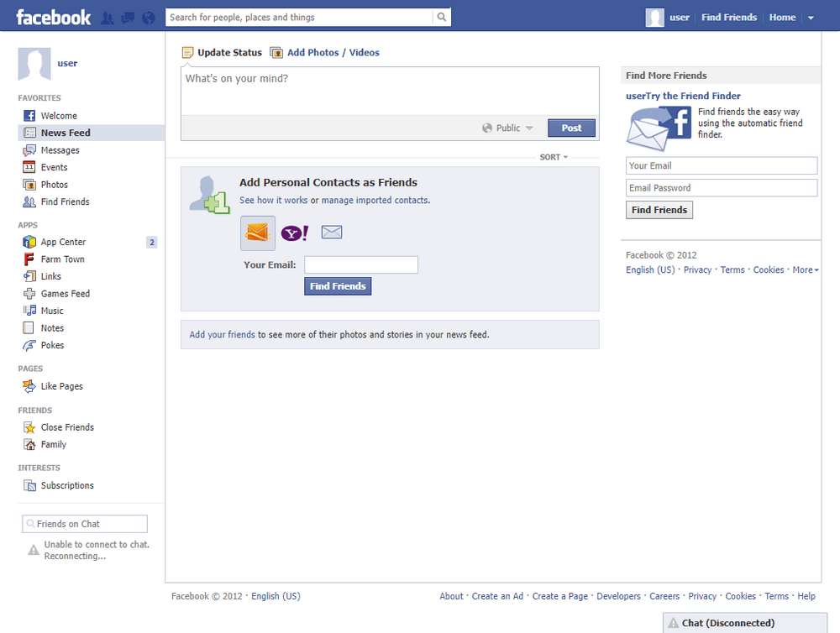840x633 pixels.
Task: Click the search magnifier button
Action: click(x=442, y=17)
